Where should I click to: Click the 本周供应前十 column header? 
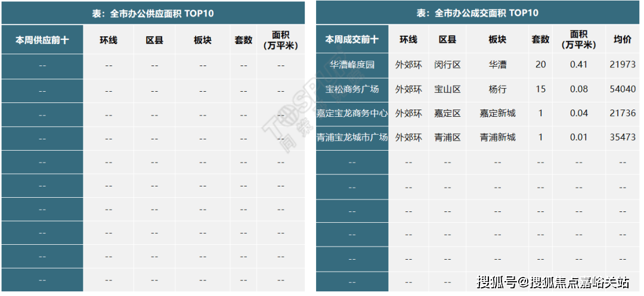click(x=42, y=40)
